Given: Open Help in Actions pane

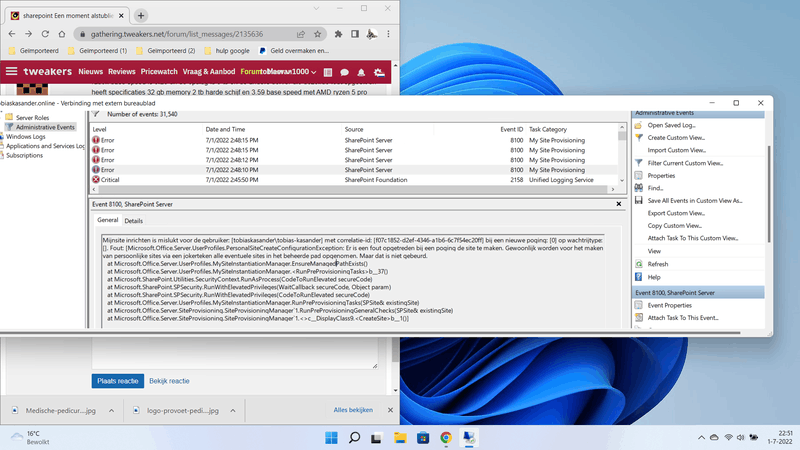Looking at the screenshot, I should tap(654, 277).
